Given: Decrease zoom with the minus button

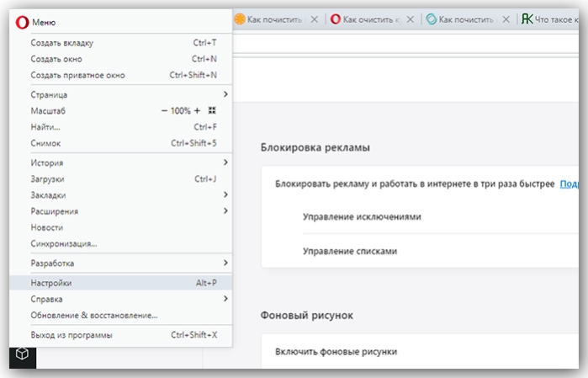Looking at the screenshot, I should coord(164,111).
